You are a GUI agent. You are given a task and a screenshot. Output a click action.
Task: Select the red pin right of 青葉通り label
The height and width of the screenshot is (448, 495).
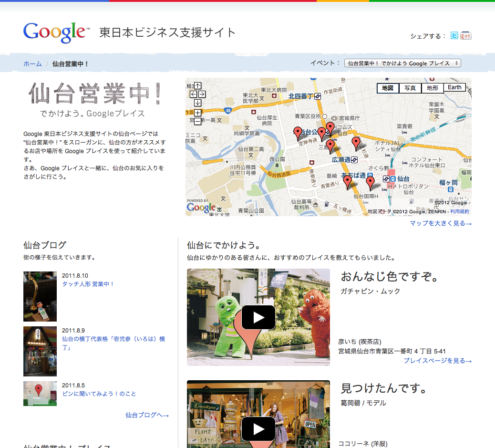point(348,182)
